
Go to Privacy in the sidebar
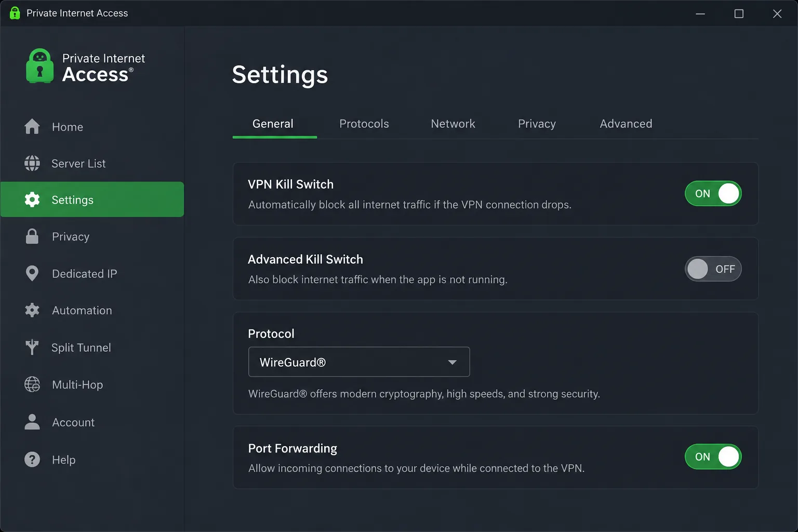[x=71, y=237]
